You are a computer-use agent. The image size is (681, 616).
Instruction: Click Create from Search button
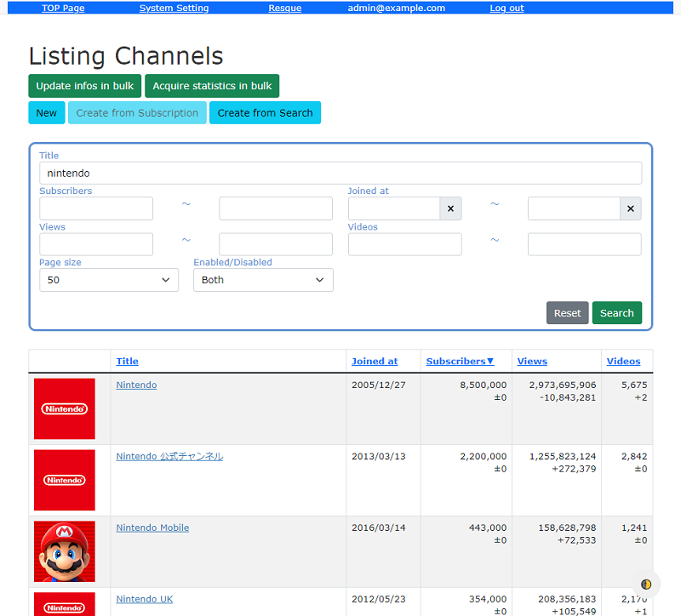coord(265,113)
